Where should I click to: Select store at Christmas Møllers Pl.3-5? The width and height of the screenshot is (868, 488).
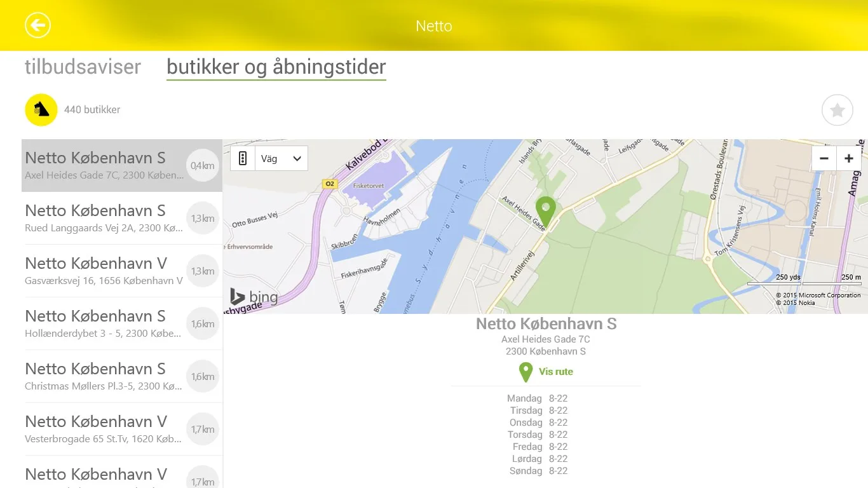(x=122, y=377)
